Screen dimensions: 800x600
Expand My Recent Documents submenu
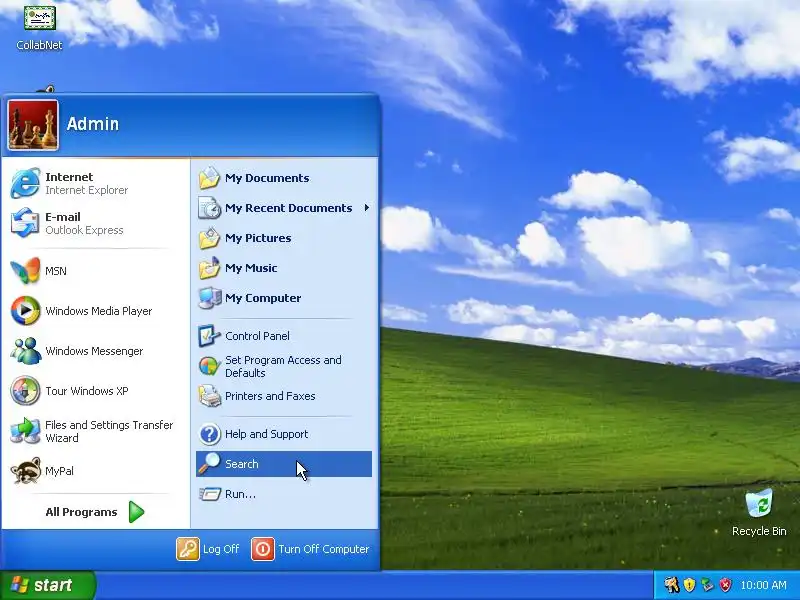284,208
